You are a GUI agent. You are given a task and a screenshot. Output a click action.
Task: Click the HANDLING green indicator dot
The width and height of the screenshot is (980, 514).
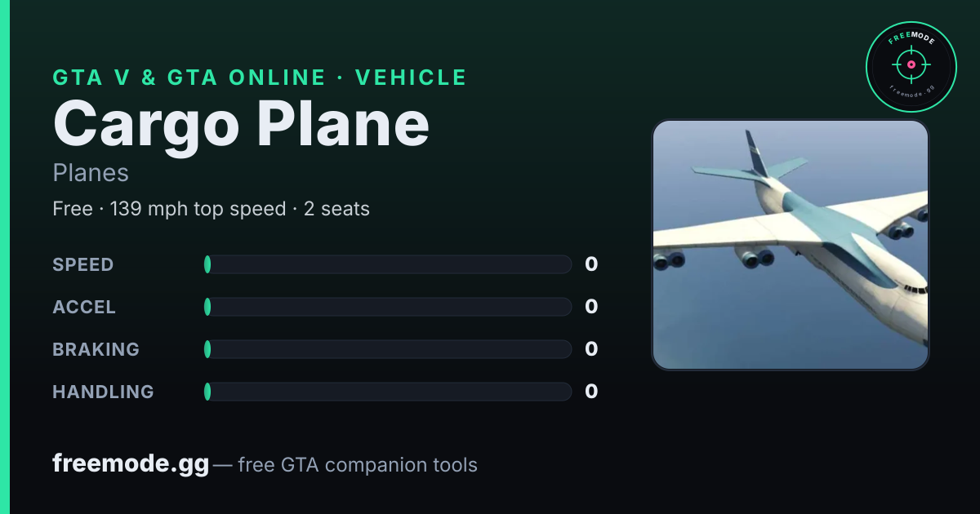(207, 392)
